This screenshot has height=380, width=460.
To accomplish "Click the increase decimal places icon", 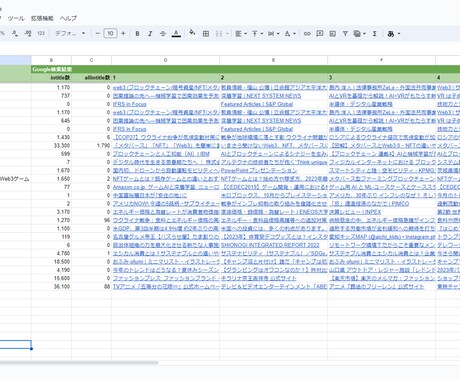I will (28, 34).
